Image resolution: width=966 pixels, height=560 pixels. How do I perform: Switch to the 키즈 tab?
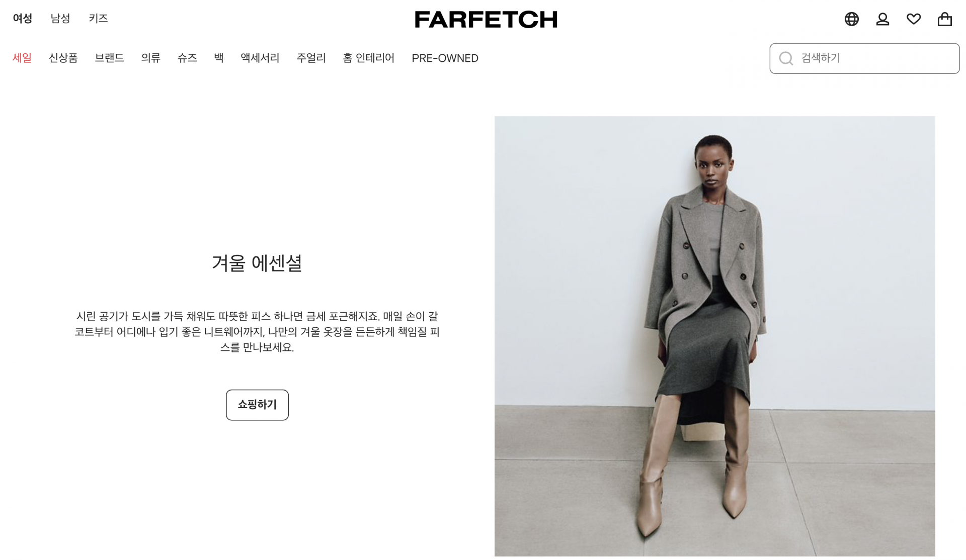click(98, 19)
